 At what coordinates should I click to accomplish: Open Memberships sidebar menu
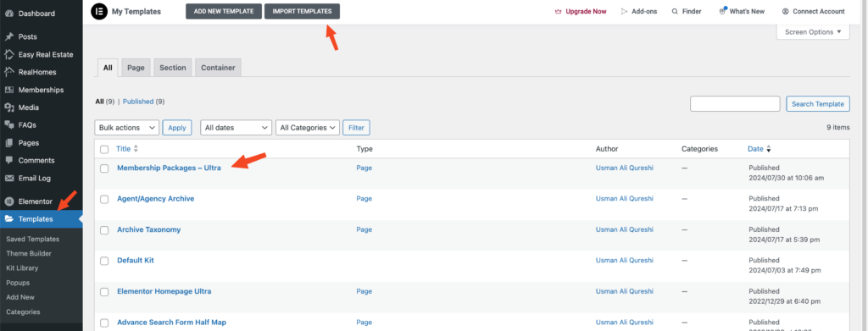(41, 90)
